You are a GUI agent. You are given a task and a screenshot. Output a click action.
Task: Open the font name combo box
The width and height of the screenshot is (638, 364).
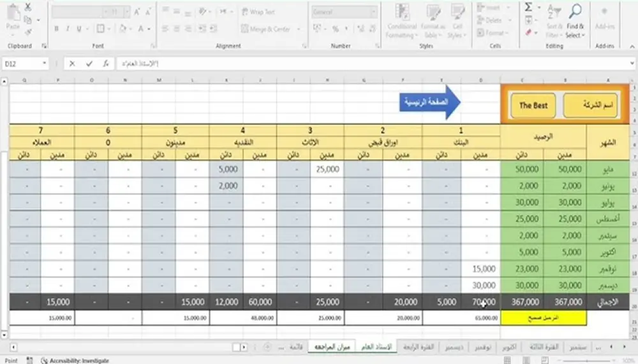coord(77,12)
